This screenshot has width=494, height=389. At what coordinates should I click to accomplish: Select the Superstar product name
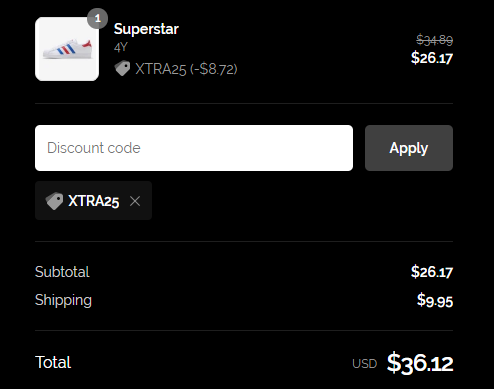pyautogui.click(x=146, y=29)
